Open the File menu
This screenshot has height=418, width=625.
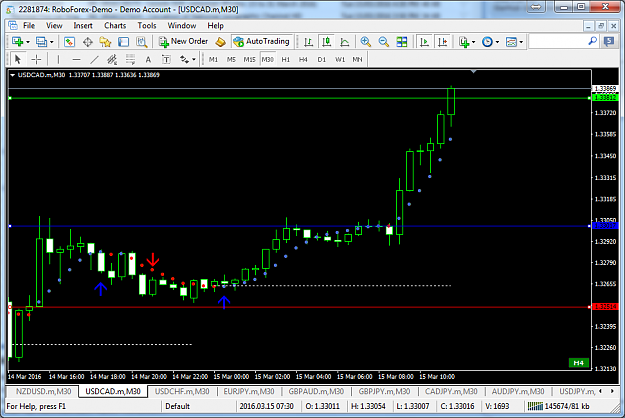click(x=29, y=26)
